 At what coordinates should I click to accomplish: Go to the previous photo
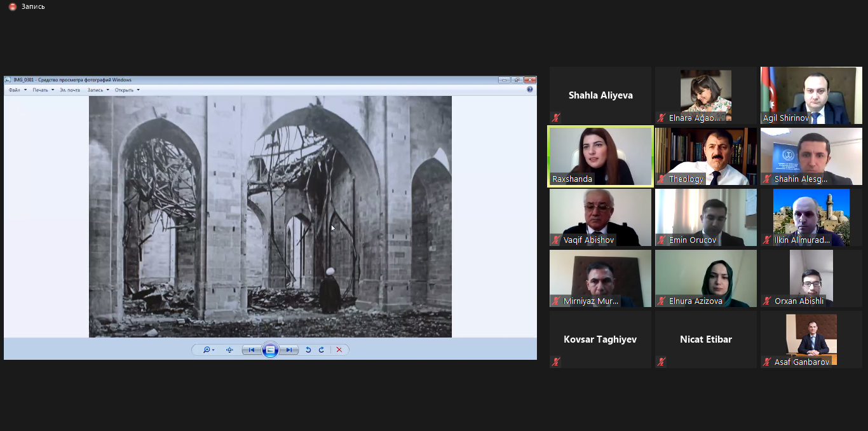pos(252,350)
